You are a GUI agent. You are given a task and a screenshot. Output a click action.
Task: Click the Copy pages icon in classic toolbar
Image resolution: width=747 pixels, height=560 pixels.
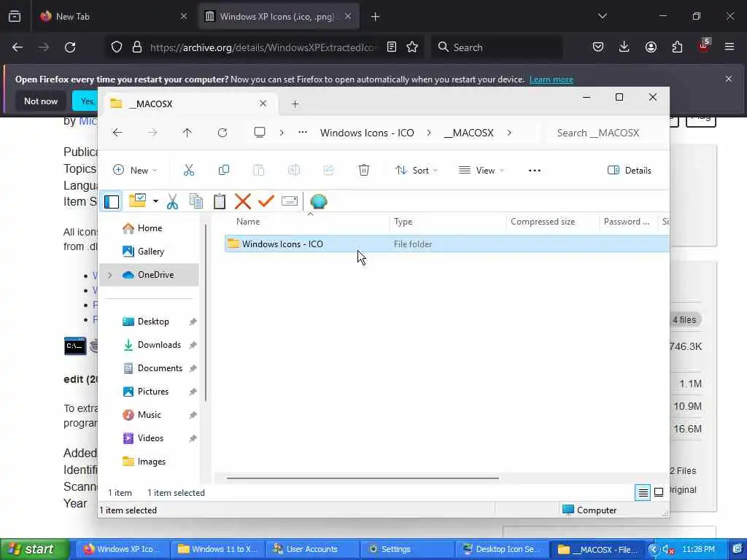point(196,201)
